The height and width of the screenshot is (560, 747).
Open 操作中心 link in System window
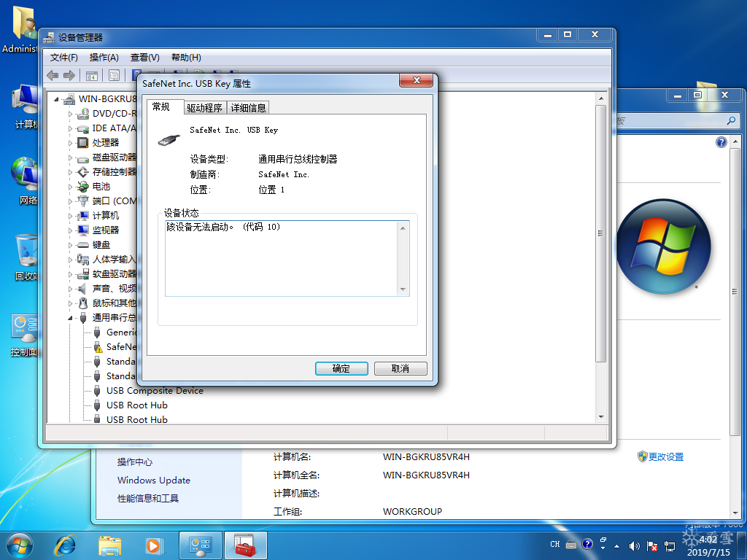[135, 462]
